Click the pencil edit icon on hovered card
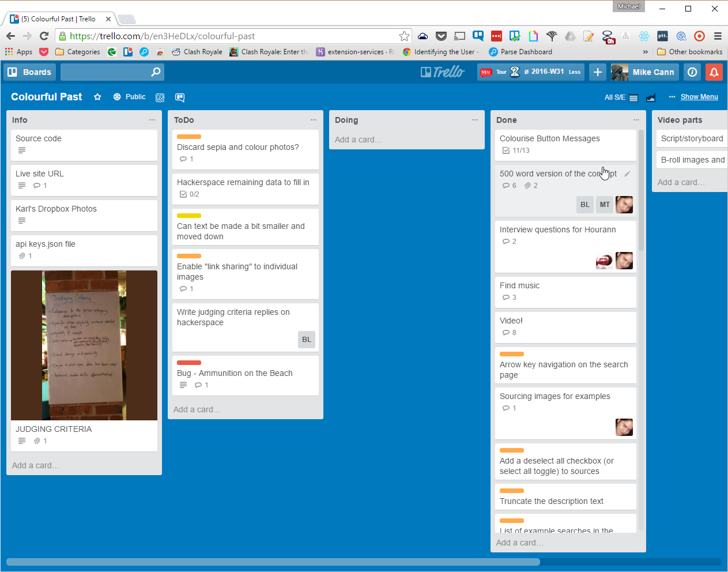 pyautogui.click(x=627, y=174)
